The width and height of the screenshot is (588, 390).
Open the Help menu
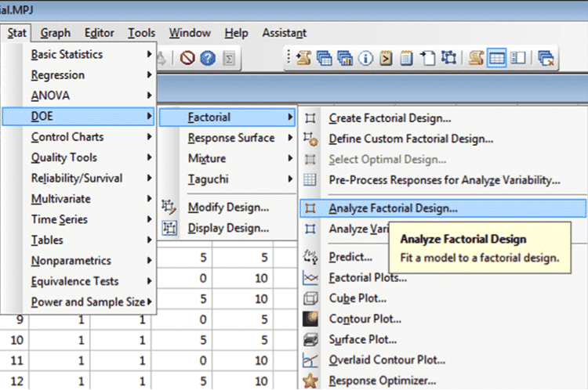coord(236,33)
